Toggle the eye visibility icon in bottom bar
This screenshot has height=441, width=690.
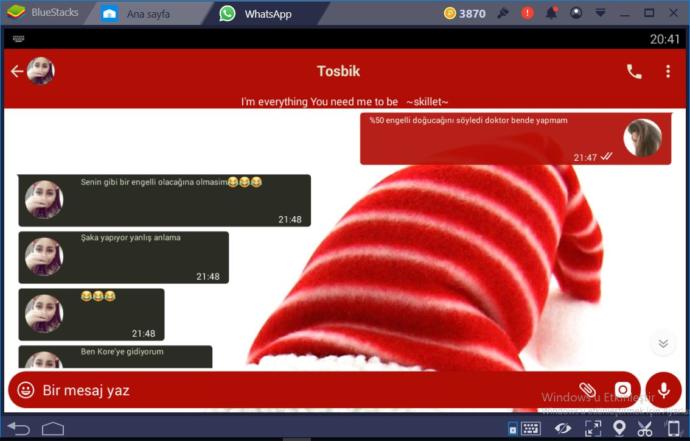tap(563, 428)
